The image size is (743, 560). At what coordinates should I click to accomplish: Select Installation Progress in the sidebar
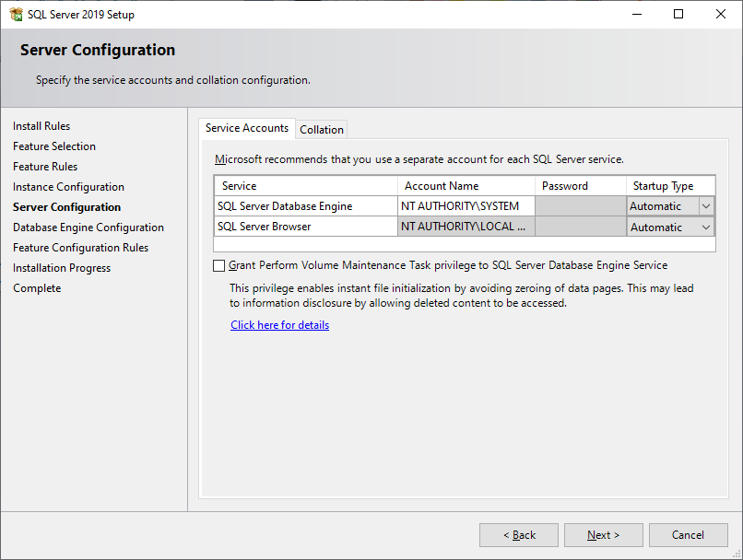(x=61, y=267)
